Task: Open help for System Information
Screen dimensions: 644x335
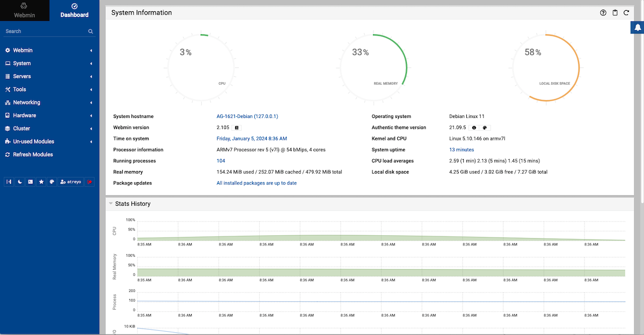Action: click(603, 12)
